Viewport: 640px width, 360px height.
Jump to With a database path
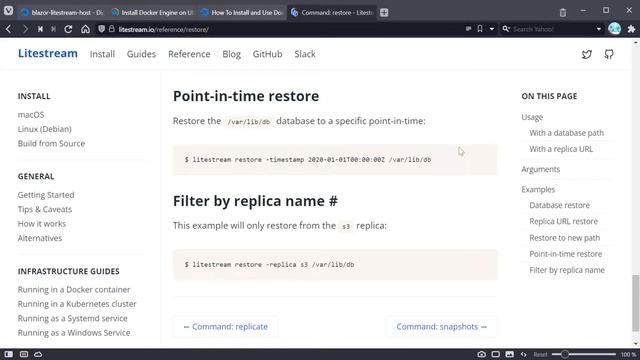pyautogui.click(x=567, y=133)
